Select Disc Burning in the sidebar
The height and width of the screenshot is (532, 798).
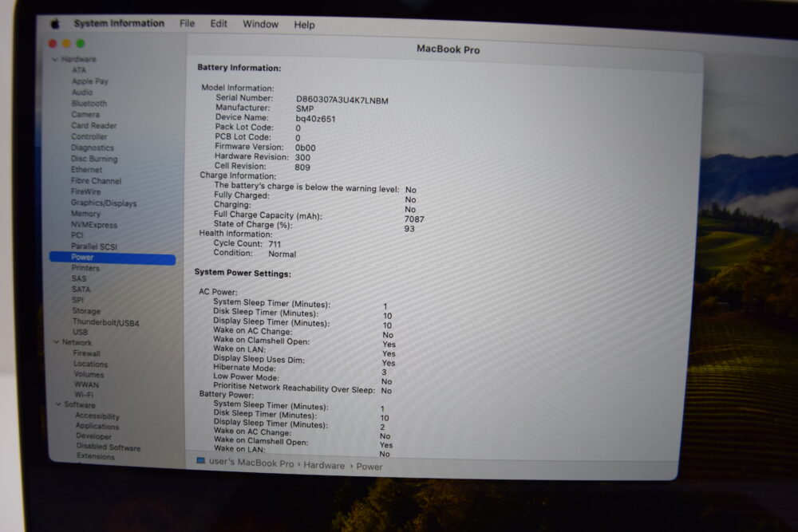[x=94, y=159]
